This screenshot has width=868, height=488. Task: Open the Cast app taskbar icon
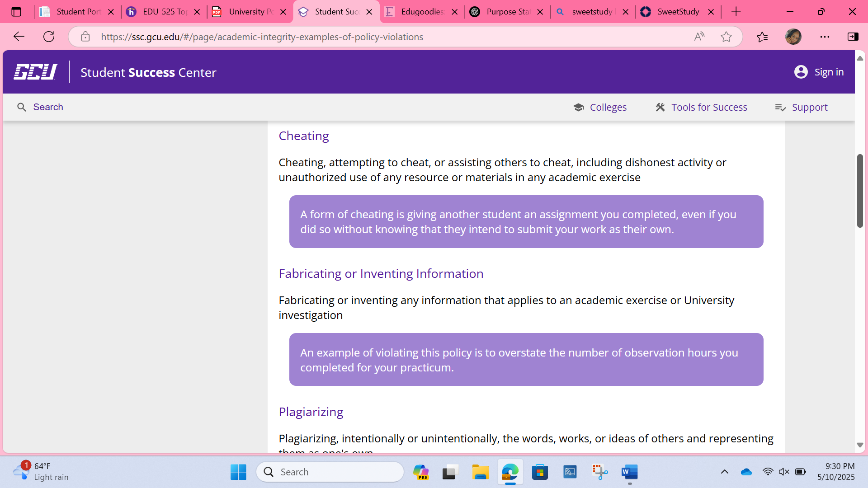coord(570,472)
